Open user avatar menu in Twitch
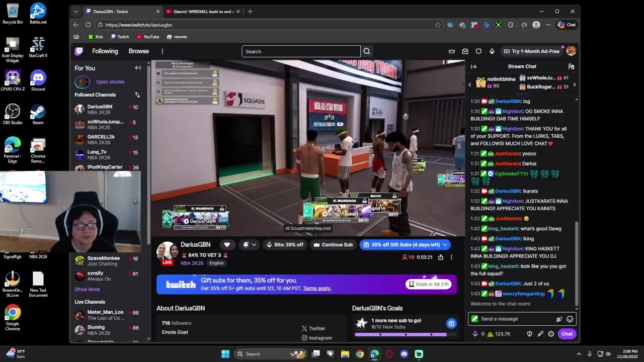 pyautogui.click(x=571, y=51)
